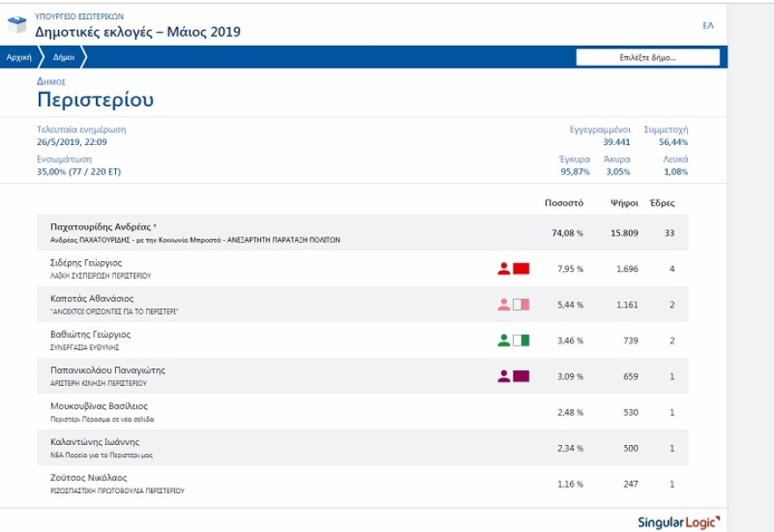774x532 pixels.
Task: Click the purple person icon beside Παπανικολάου Παναγιώτης
Action: tap(504, 376)
